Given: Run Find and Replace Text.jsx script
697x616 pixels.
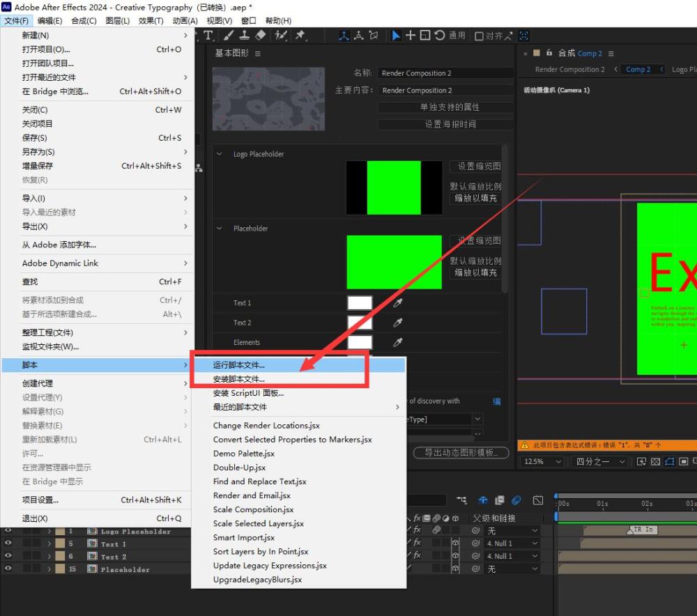Looking at the screenshot, I should (x=298, y=482).
